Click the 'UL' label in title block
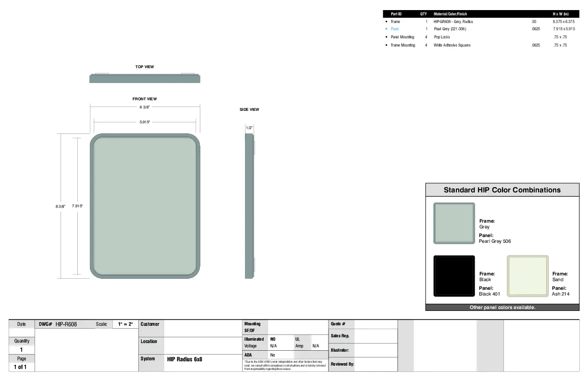This screenshot has height=380, width=588. (x=297, y=339)
